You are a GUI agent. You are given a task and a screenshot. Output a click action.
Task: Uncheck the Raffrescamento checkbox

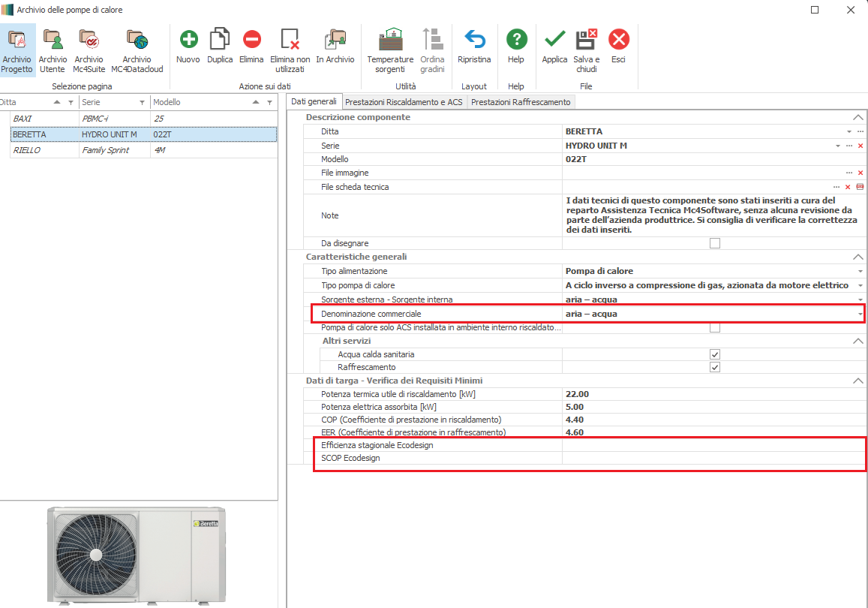pyautogui.click(x=714, y=368)
